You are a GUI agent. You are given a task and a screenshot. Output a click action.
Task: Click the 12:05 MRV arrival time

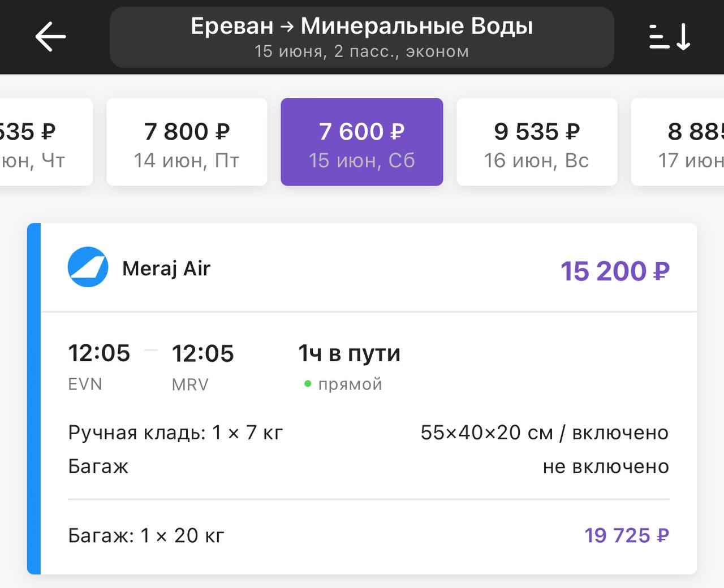[202, 366]
